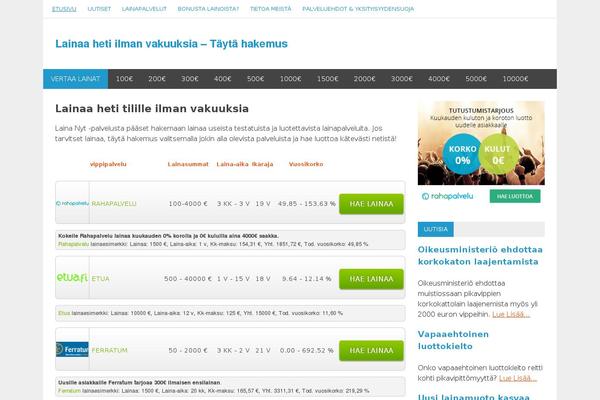Viewport: 600px width, 400px height.
Task: Select the 400€ loan amount tab
Action: pos(223,79)
